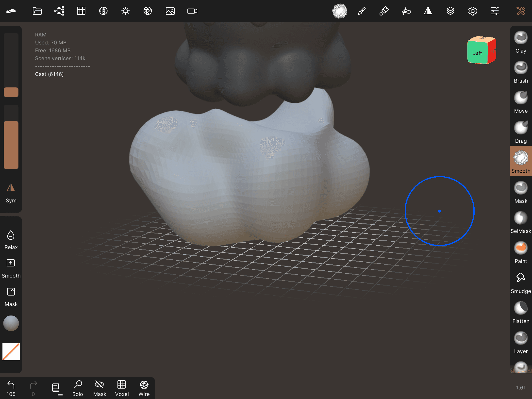
Task: Open the lighting sun menu
Action: (x=125, y=11)
